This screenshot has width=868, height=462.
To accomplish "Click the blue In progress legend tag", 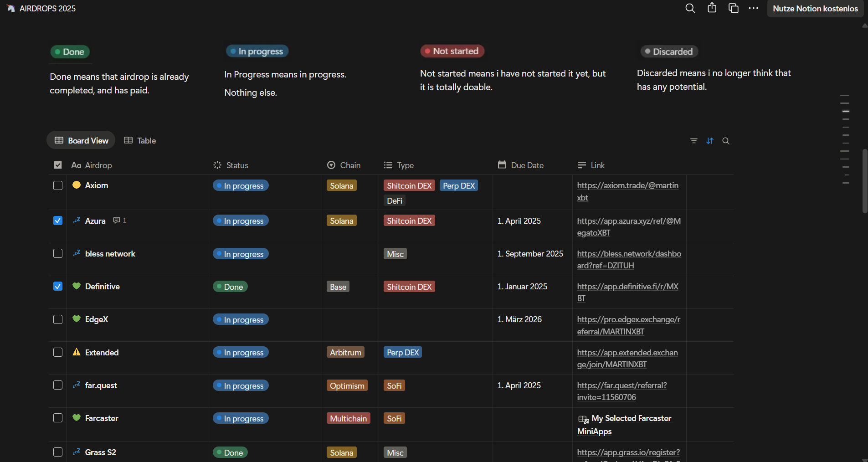I will (257, 51).
